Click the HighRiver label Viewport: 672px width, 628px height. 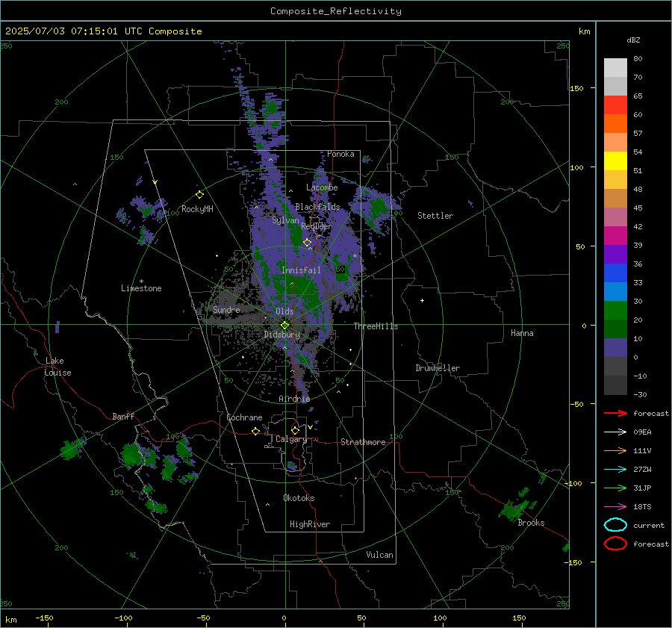coord(310,524)
